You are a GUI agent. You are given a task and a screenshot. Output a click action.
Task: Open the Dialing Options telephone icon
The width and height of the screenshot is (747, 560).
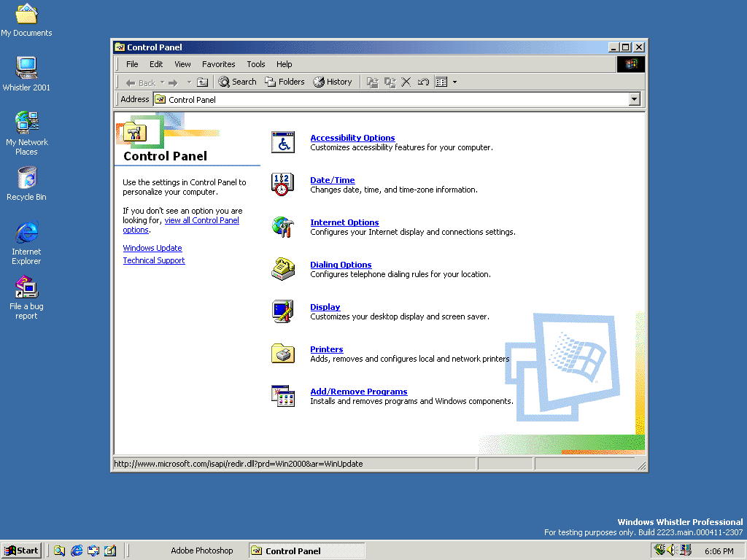click(283, 268)
